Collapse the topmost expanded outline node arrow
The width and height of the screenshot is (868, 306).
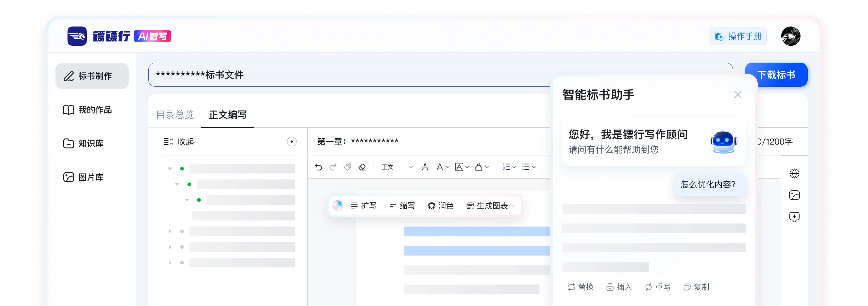point(170,169)
